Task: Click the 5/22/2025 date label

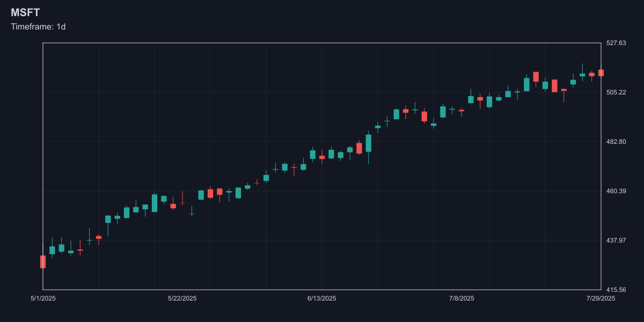Action: click(x=182, y=298)
